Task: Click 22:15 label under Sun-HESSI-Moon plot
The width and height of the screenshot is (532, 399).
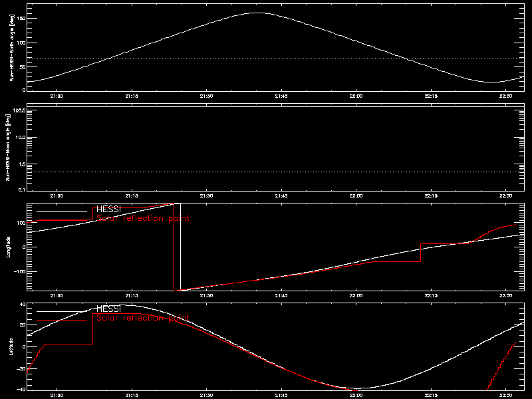Action: 431,196
